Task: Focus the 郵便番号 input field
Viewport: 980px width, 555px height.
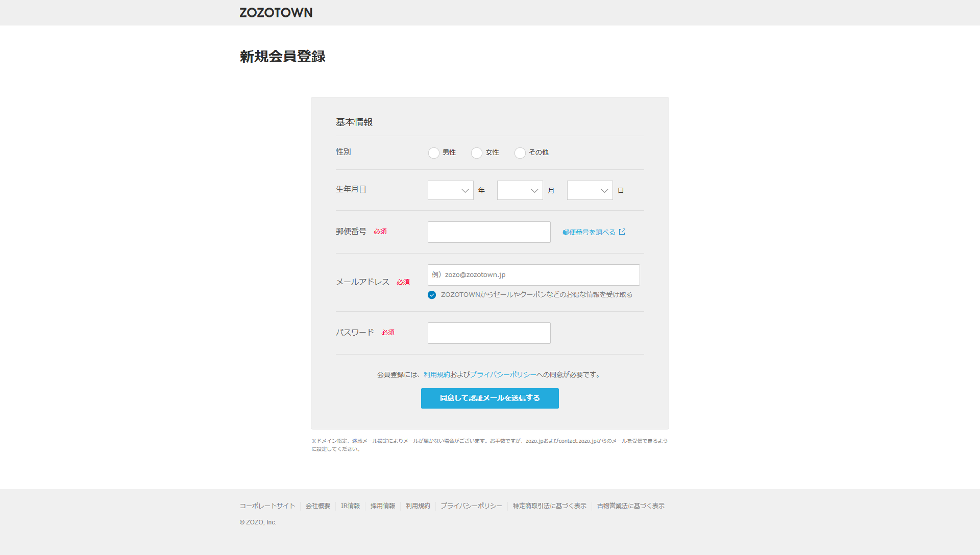Action: coord(489,232)
